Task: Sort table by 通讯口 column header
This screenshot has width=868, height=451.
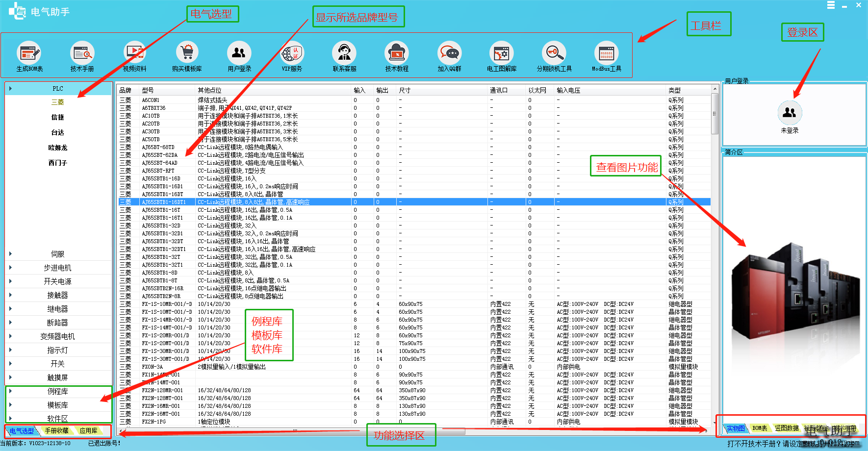Action: (x=507, y=90)
